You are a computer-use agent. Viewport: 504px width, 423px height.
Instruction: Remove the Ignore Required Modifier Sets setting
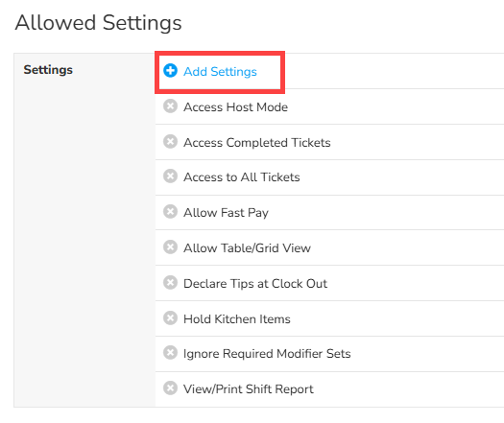170,352
